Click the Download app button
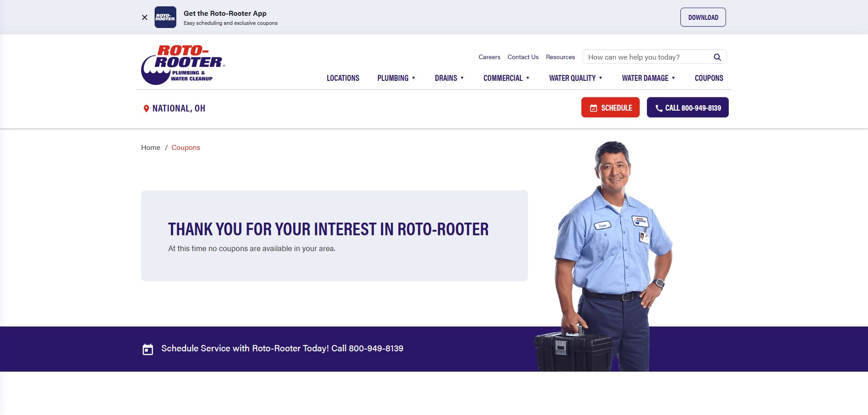The image size is (868, 415). click(x=703, y=17)
